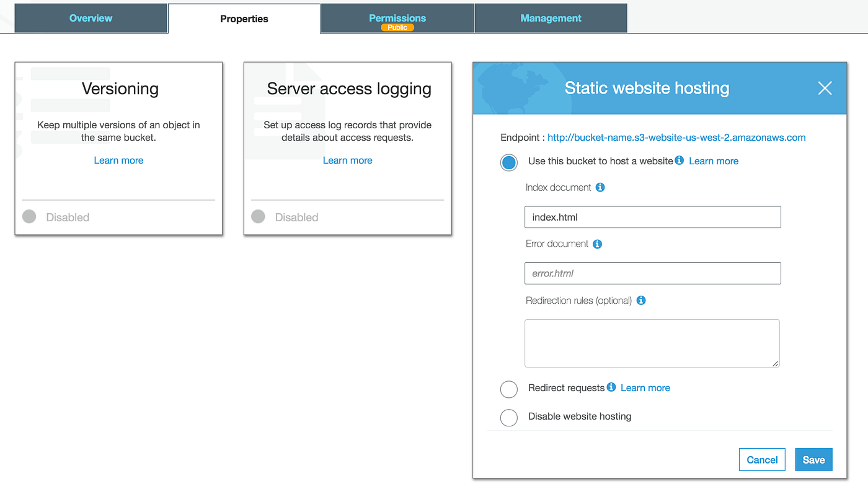Switch to the Overview tab
Screen dimensions: 868x489
(91, 19)
